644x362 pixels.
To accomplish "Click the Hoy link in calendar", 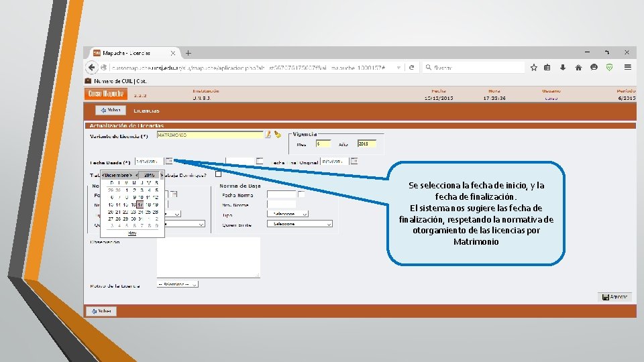I will (132, 233).
